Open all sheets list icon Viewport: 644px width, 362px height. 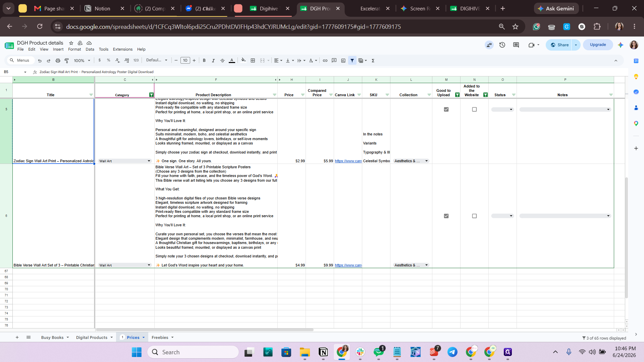coord(29,337)
